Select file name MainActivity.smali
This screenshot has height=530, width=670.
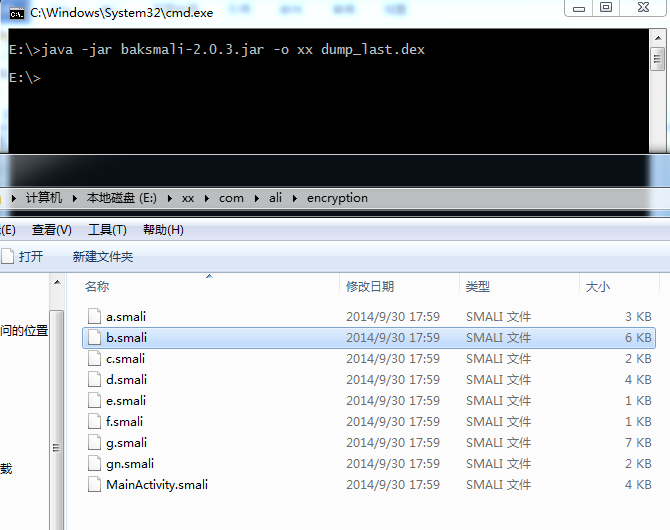pos(157,485)
